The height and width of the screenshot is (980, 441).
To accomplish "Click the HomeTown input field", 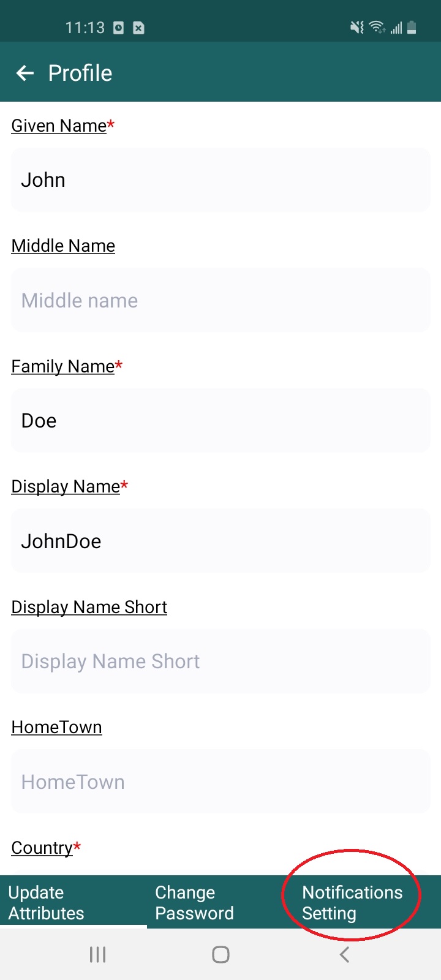I will coord(221,781).
